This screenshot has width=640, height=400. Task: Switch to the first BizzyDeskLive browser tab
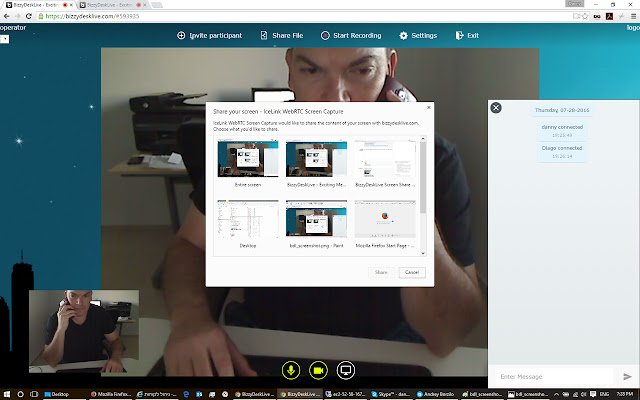pyautogui.click(x=38, y=5)
